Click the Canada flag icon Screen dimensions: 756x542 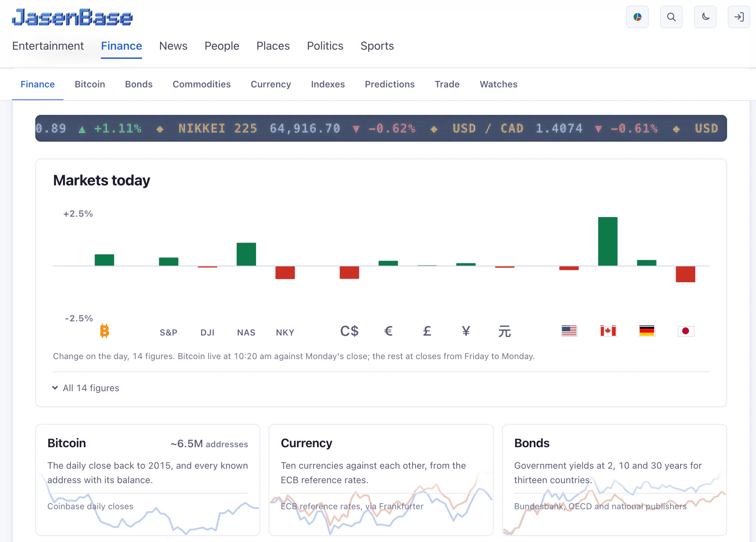click(x=608, y=331)
